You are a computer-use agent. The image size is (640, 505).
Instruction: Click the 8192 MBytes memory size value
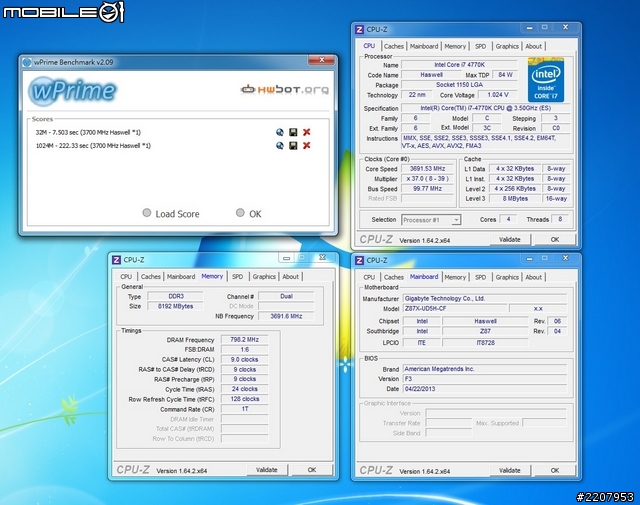coord(175,306)
